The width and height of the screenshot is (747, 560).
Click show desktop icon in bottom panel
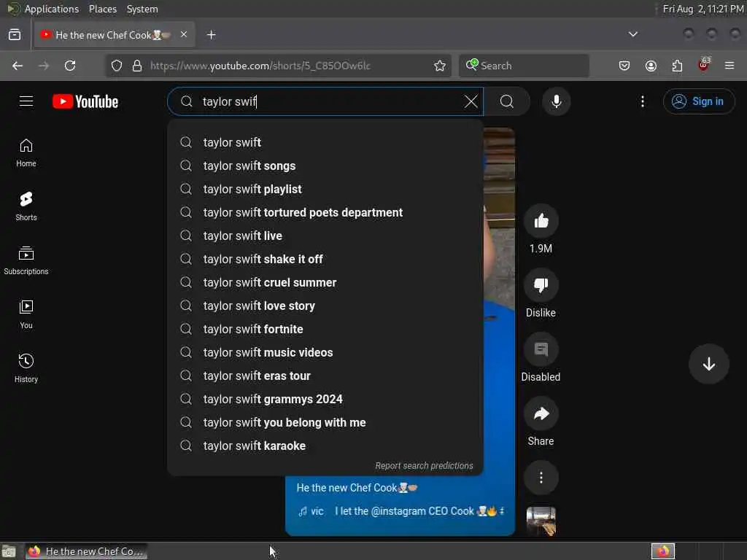click(x=9, y=551)
